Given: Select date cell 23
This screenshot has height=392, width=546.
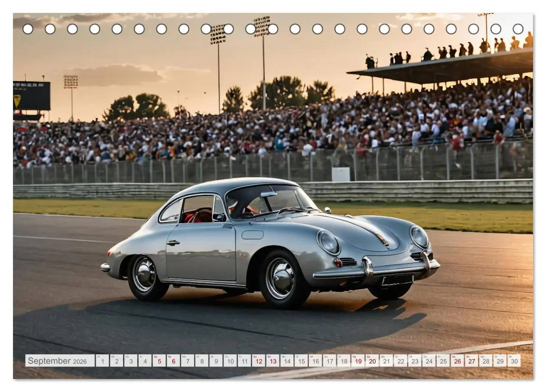Looking at the screenshot, I should tap(415, 361).
